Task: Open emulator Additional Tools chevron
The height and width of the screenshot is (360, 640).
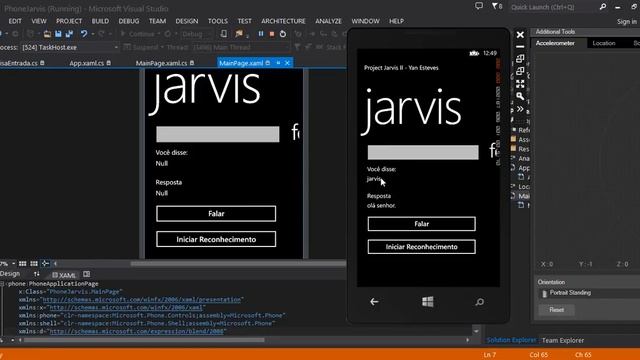Action: pyautogui.click(x=520, y=109)
